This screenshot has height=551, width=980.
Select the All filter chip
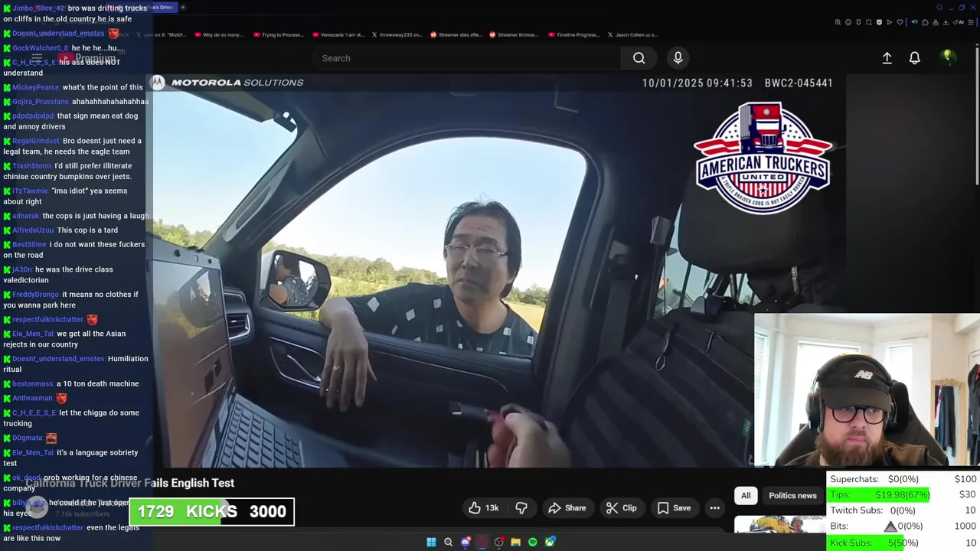click(746, 496)
